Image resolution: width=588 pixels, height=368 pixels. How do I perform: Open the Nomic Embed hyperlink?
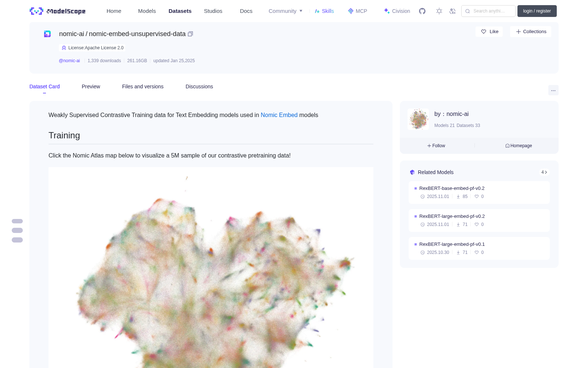coord(279,115)
